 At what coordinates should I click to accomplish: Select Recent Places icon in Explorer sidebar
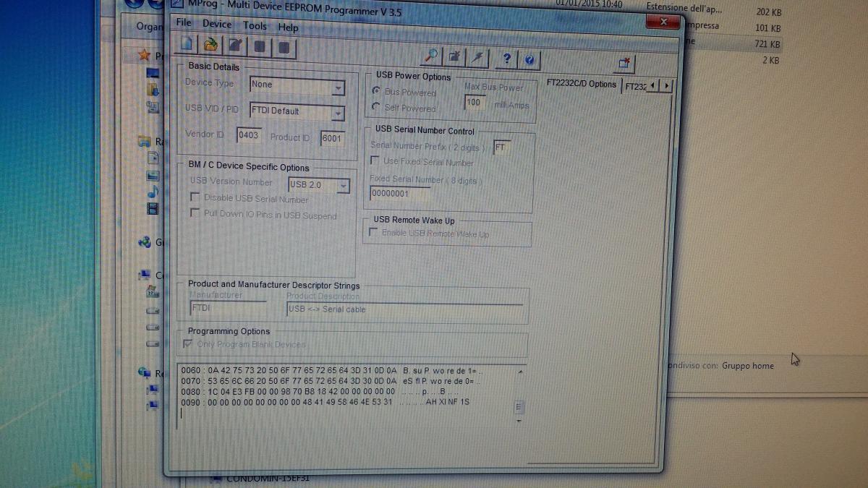pyautogui.click(x=153, y=107)
